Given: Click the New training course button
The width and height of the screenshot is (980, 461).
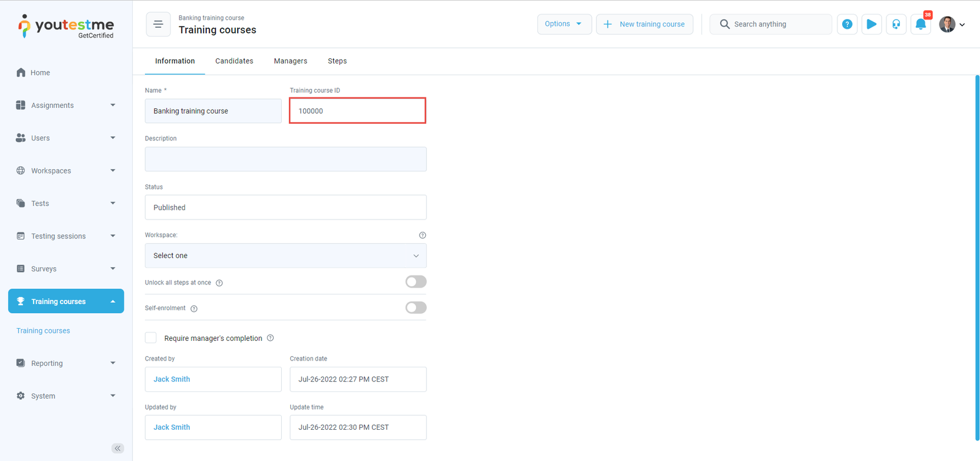Looking at the screenshot, I should 644,25.
